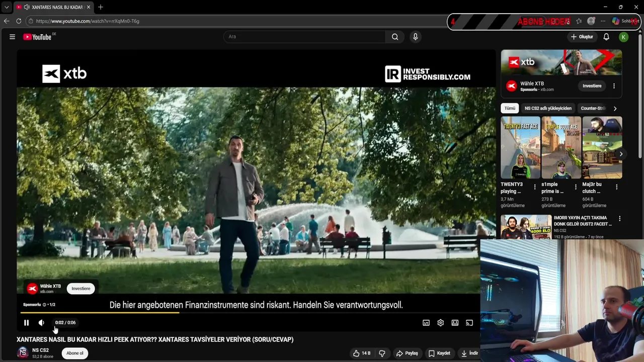The height and width of the screenshot is (362, 644).
Task: Open the sidebar XTB ad banner image
Action: (561, 62)
